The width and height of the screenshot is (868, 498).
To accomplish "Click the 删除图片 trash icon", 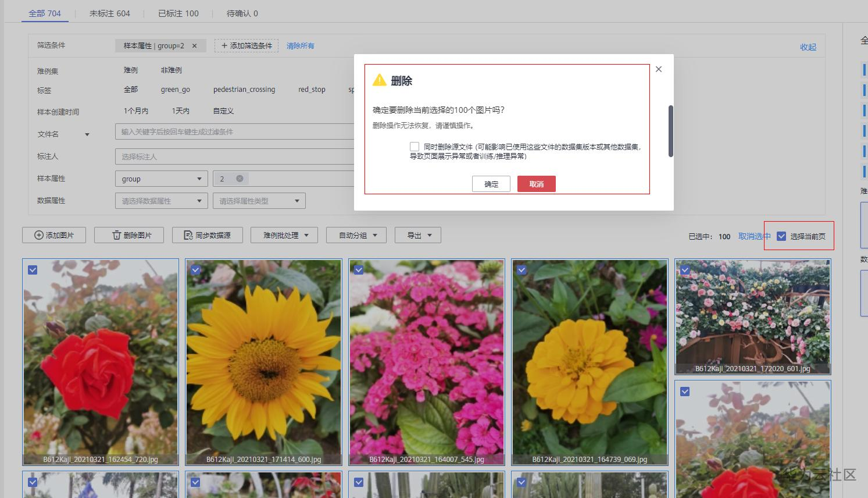I will [x=116, y=235].
